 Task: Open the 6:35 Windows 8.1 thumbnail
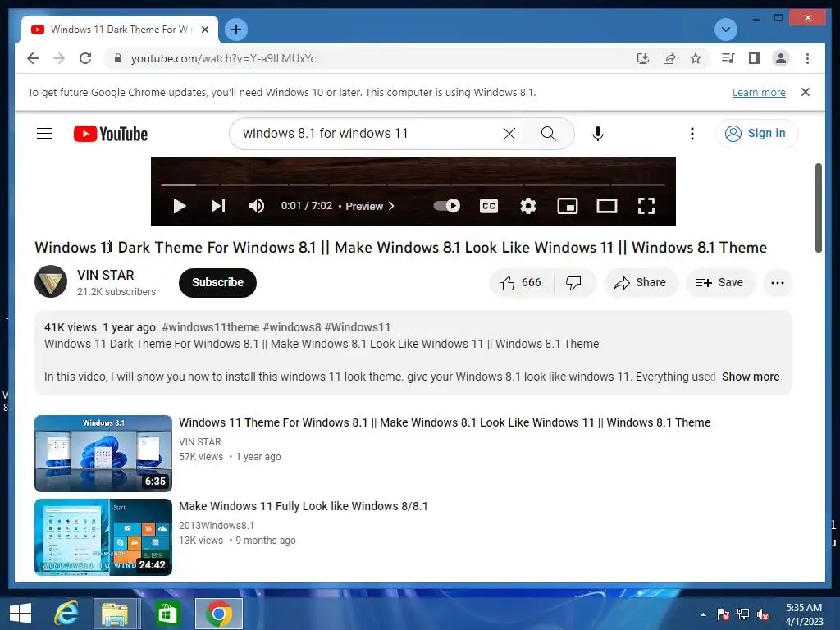click(103, 453)
